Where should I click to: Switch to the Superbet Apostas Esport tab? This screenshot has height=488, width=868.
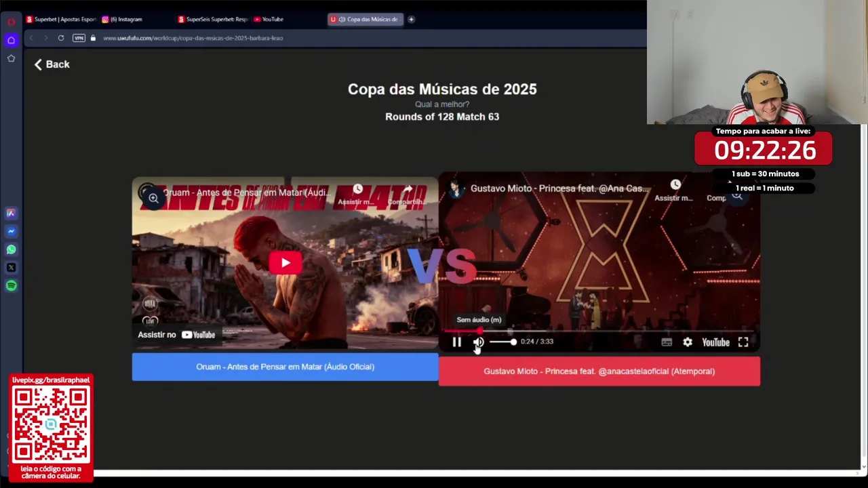point(61,19)
